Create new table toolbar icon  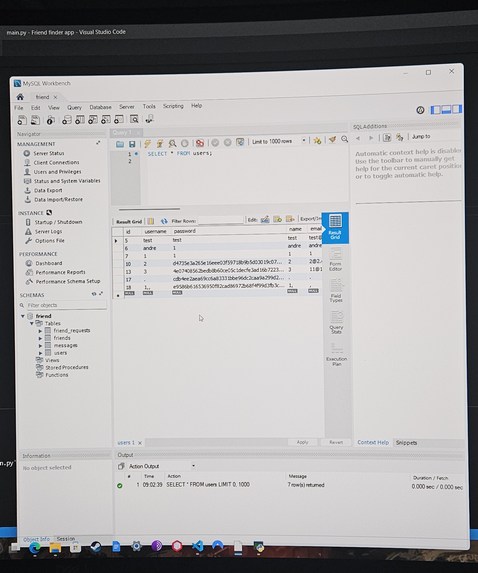[x=80, y=119]
